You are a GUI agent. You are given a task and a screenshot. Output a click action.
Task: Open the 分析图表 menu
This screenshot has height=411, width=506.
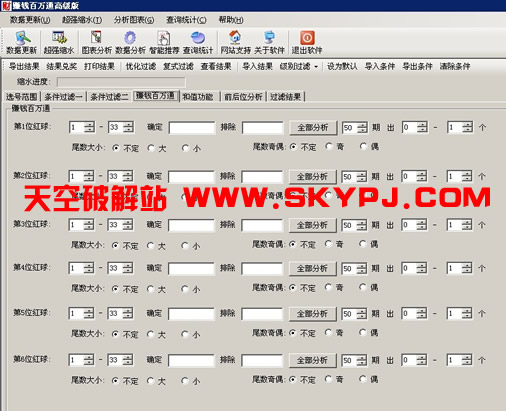tap(134, 20)
